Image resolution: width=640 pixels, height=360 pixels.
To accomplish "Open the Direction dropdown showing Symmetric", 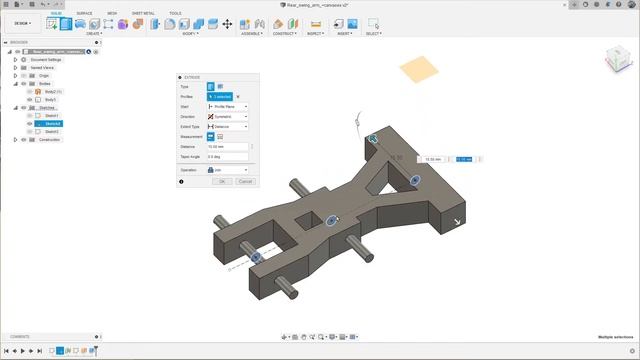I will [x=228, y=117].
